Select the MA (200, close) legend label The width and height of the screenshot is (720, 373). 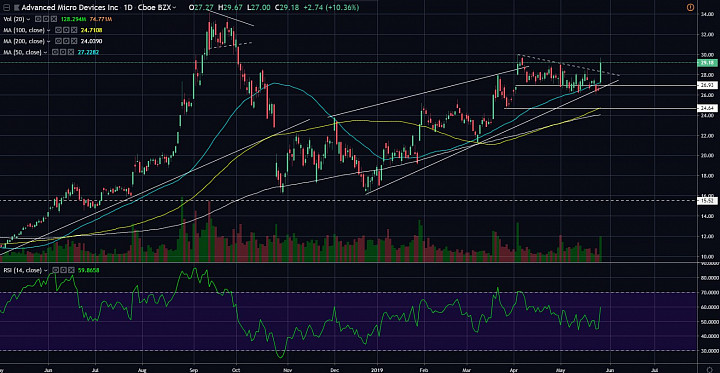[24, 41]
